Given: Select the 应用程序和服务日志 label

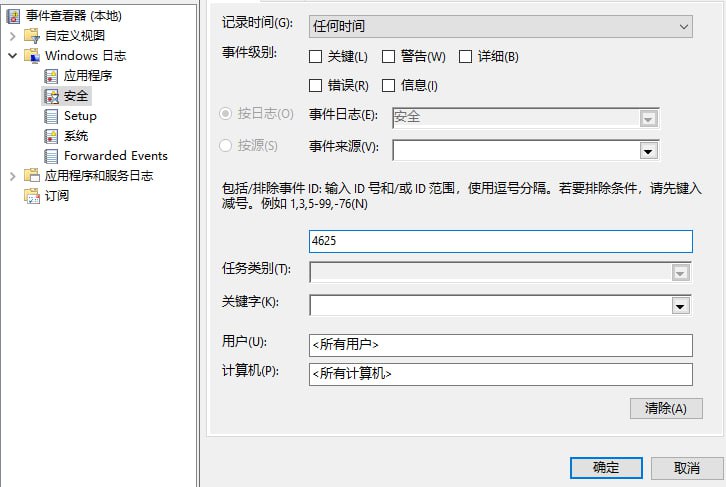Looking at the screenshot, I should 99,175.
